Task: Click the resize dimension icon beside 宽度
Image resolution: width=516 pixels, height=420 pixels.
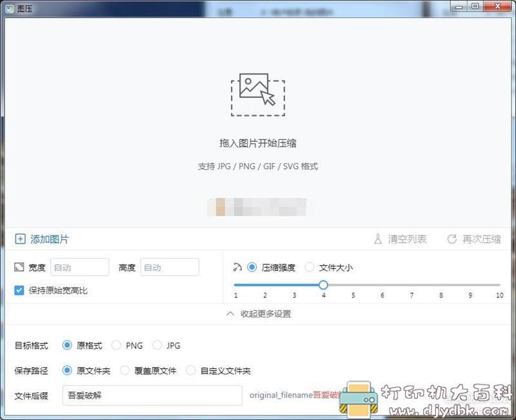Action: pos(19,267)
